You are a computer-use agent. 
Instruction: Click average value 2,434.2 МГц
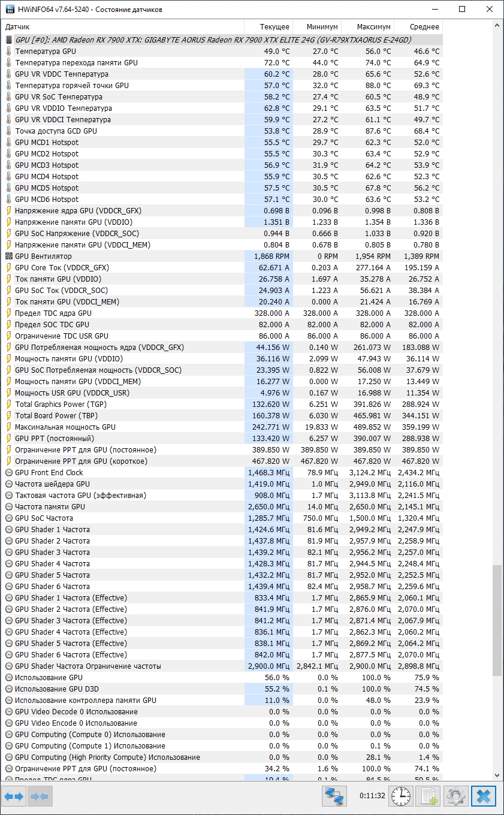[418, 473]
